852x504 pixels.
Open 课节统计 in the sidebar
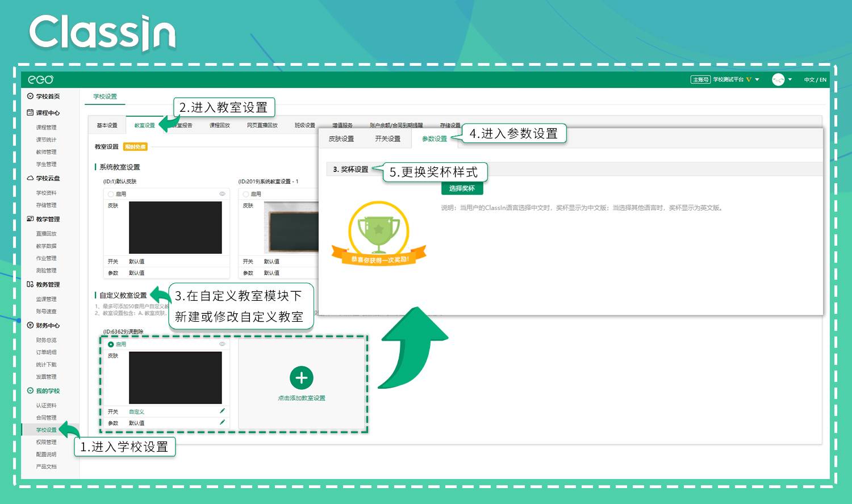(x=47, y=140)
